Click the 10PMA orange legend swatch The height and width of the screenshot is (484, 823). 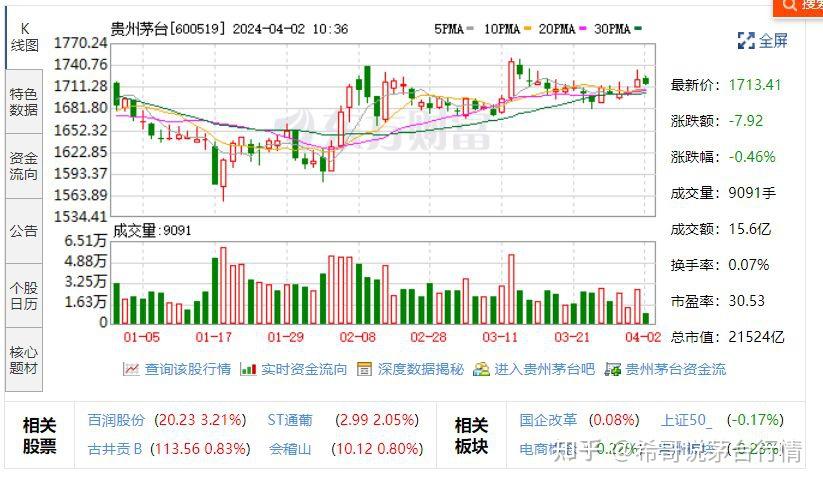(527, 28)
